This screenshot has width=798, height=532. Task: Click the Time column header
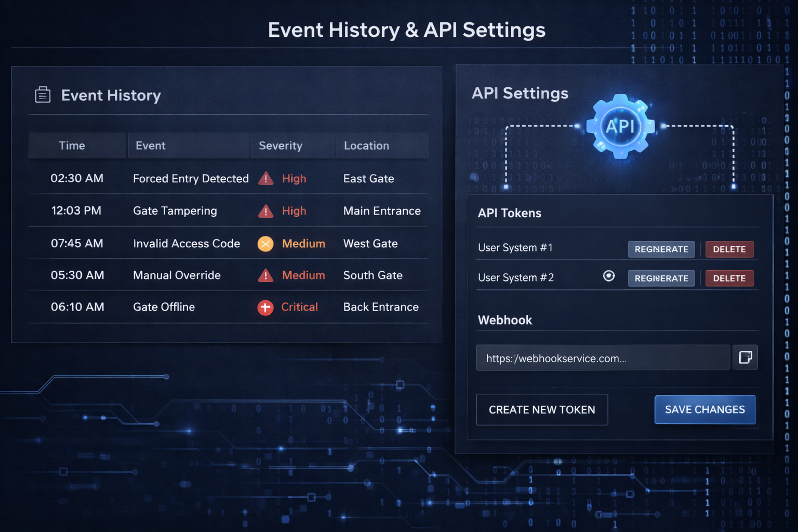pos(72,145)
